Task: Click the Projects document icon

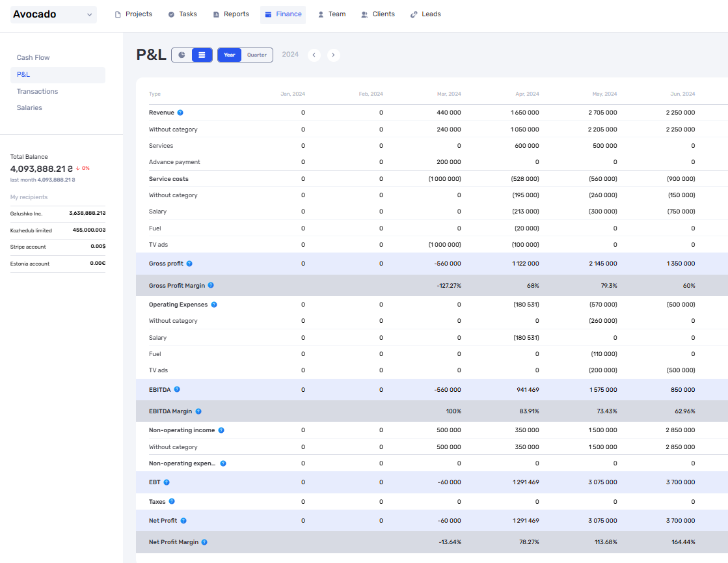Action: pos(118,14)
